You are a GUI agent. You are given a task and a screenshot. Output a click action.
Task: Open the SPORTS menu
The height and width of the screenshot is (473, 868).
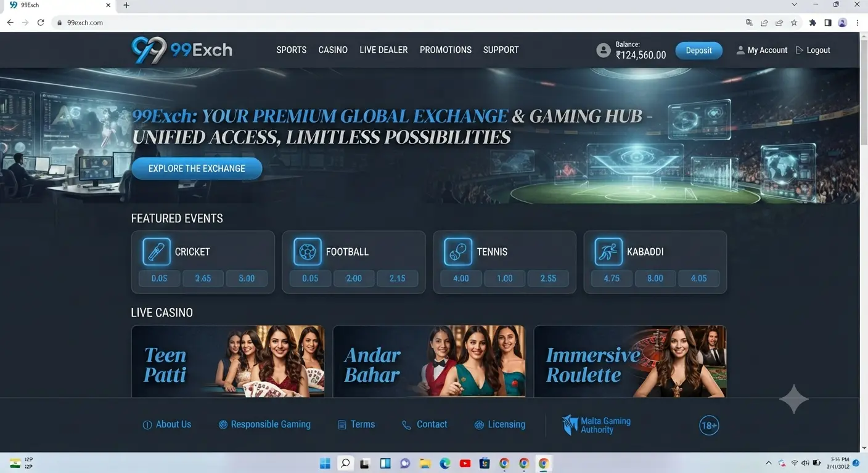point(292,50)
